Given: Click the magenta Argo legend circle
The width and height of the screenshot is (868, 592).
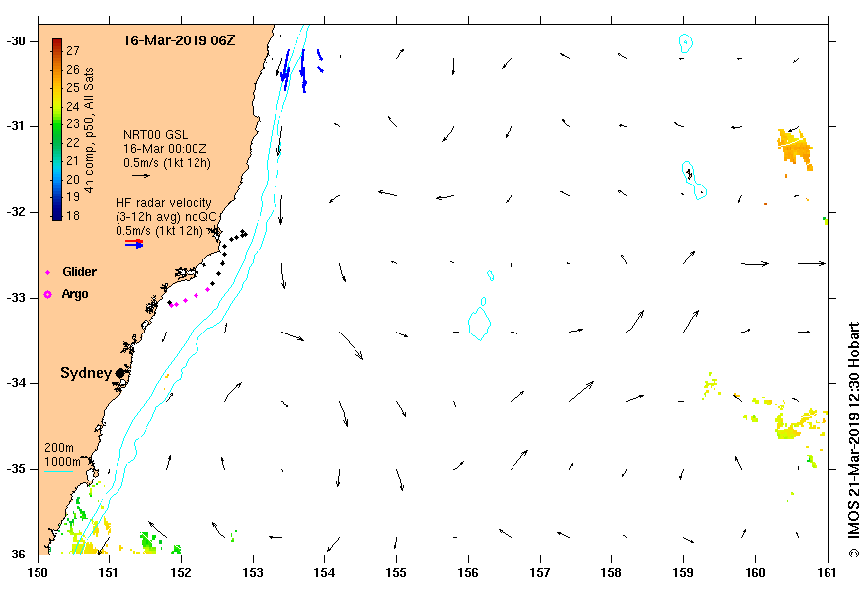Looking at the screenshot, I should tap(48, 294).
